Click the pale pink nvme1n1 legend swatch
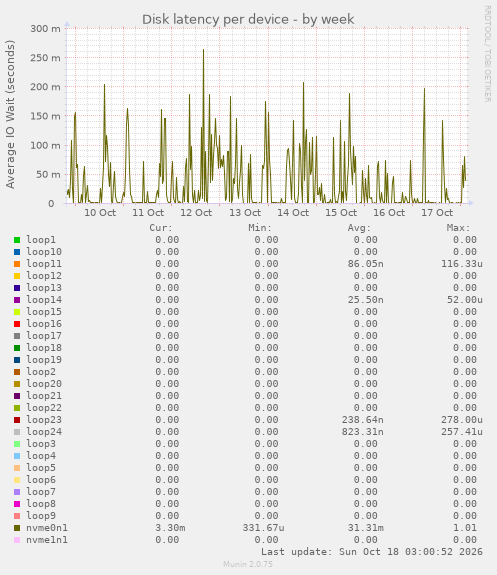Viewport: 497px width, 575px height. click(17, 540)
